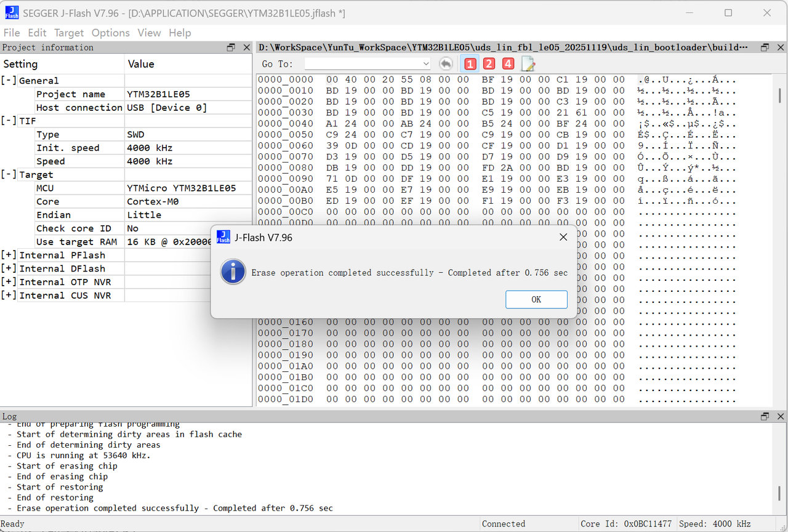The height and width of the screenshot is (532, 788).
Task: Click the back navigation arrow icon
Action: (446, 63)
